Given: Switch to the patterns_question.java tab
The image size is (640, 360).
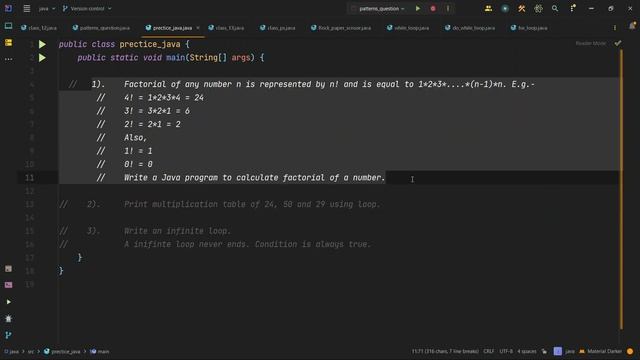Looking at the screenshot, I should point(101,28).
